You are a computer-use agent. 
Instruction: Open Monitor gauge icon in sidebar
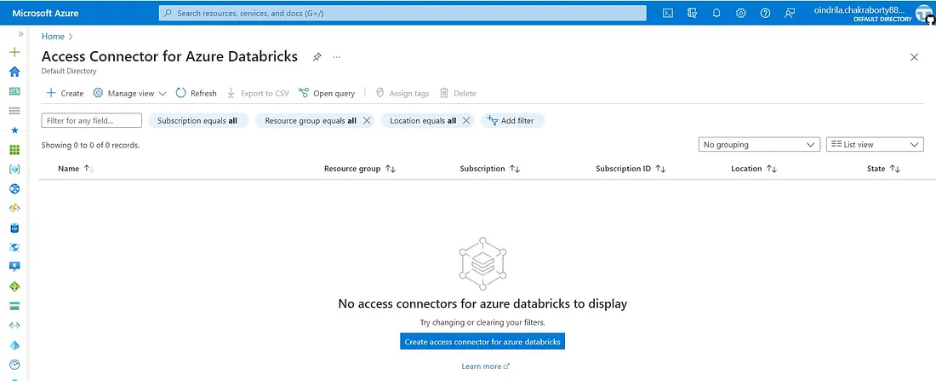coord(15,364)
